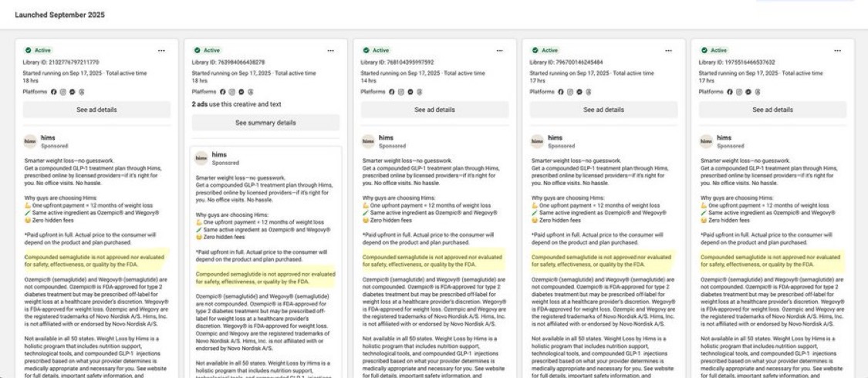Click Instagram platform icon on ad 2132776797211770
Viewport: 868px width, 378px height.
[x=63, y=92]
